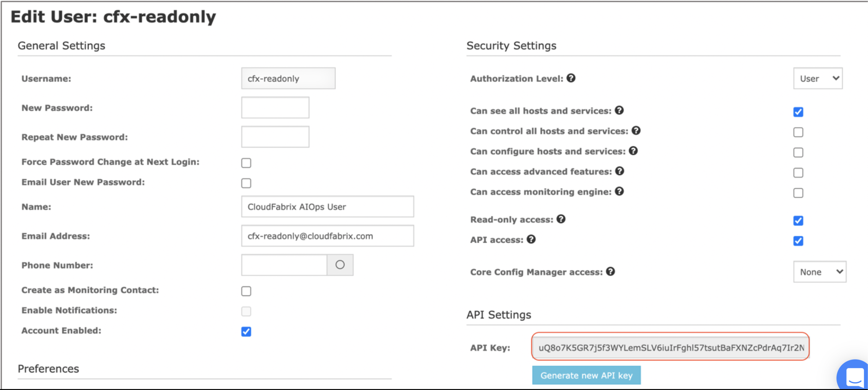This screenshot has width=868, height=390.
Task: Click help icon for Core Config Manager access
Action: (610, 271)
